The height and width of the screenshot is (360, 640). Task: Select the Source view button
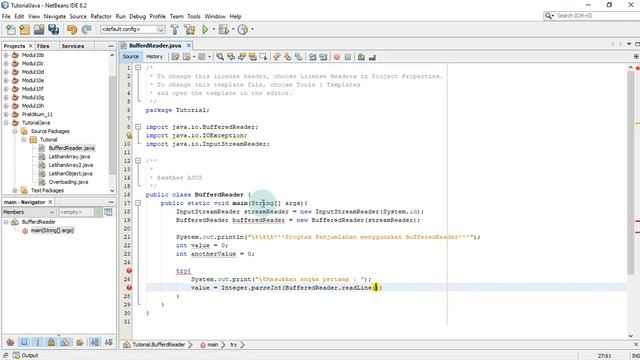point(131,57)
